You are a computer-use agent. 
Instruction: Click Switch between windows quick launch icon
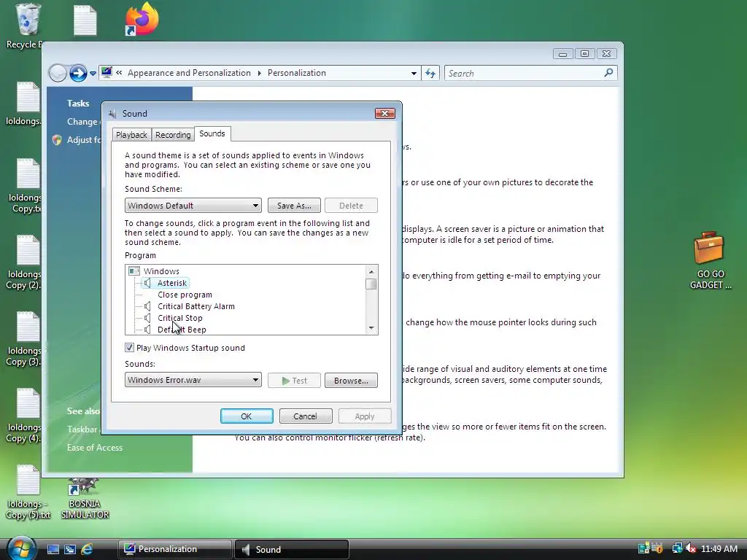tap(70, 550)
